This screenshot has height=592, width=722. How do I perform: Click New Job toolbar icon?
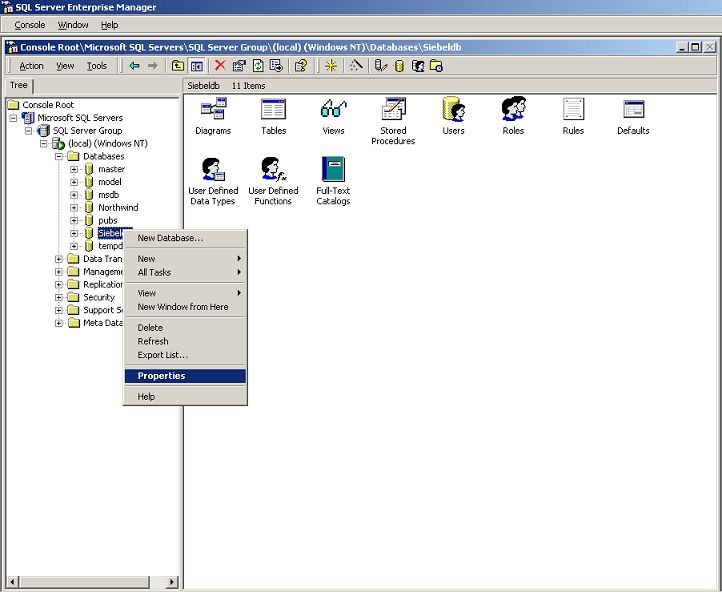[x=436, y=66]
